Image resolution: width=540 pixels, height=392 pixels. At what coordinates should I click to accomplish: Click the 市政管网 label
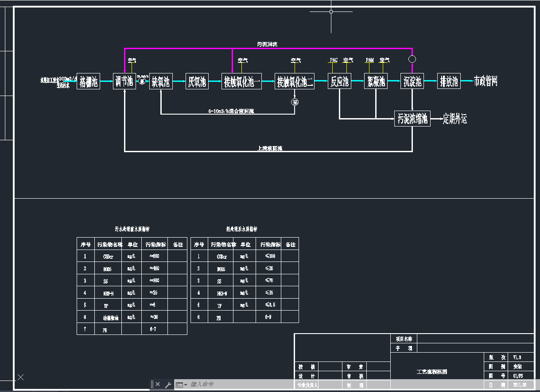(x=486, y=81)
